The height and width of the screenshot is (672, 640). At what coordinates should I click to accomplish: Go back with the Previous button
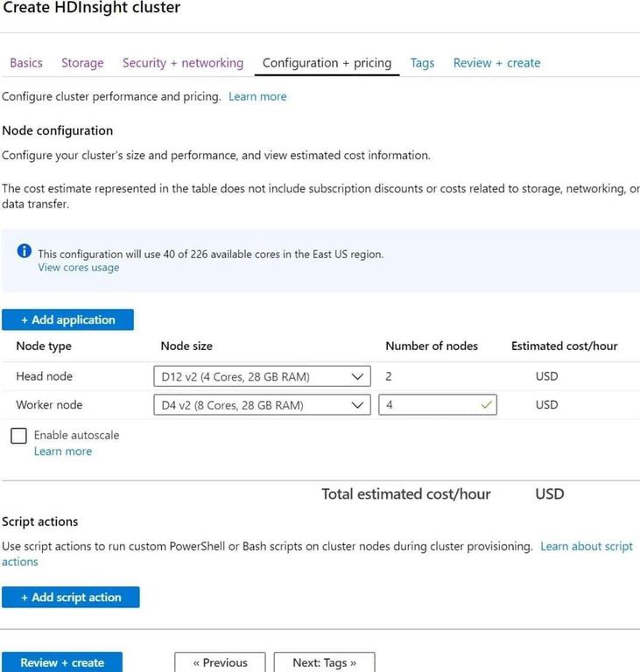(x=220, y=662)
